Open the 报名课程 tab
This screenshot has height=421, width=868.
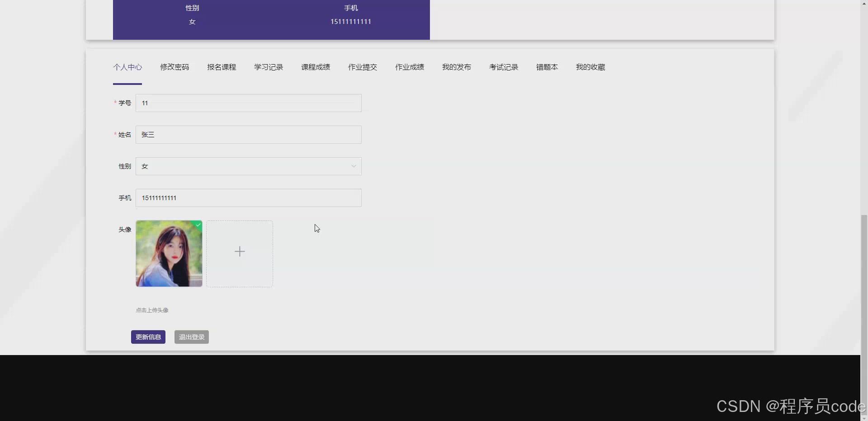221,67
